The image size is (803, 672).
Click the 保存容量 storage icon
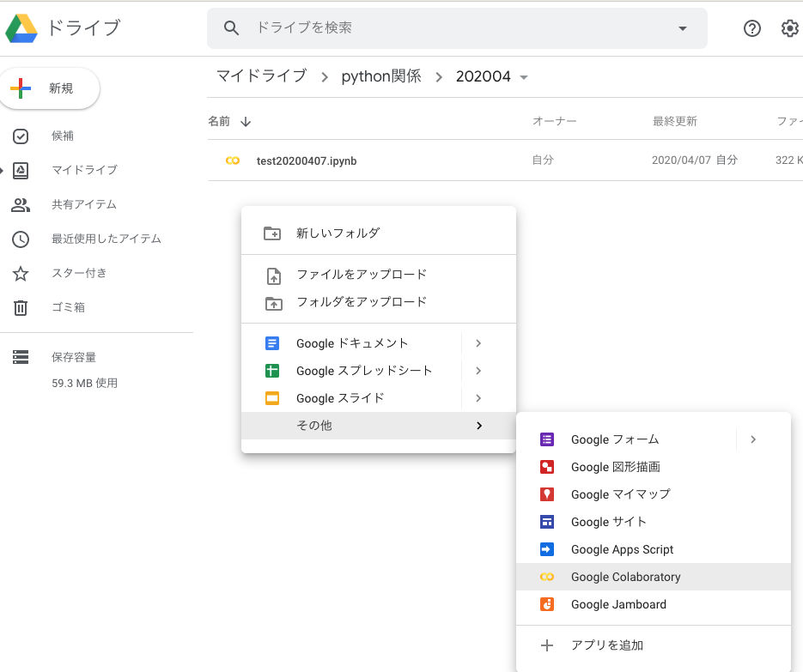click(21, 357)
